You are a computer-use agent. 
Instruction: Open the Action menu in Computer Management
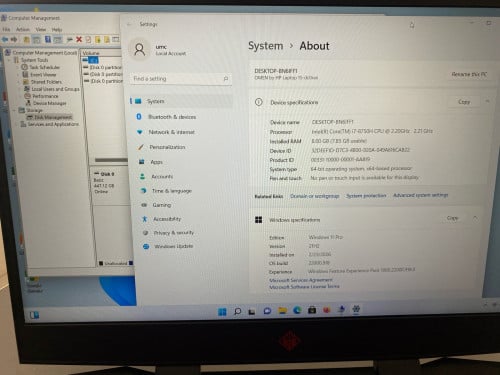pyautogui.click(x=23, y=29)
